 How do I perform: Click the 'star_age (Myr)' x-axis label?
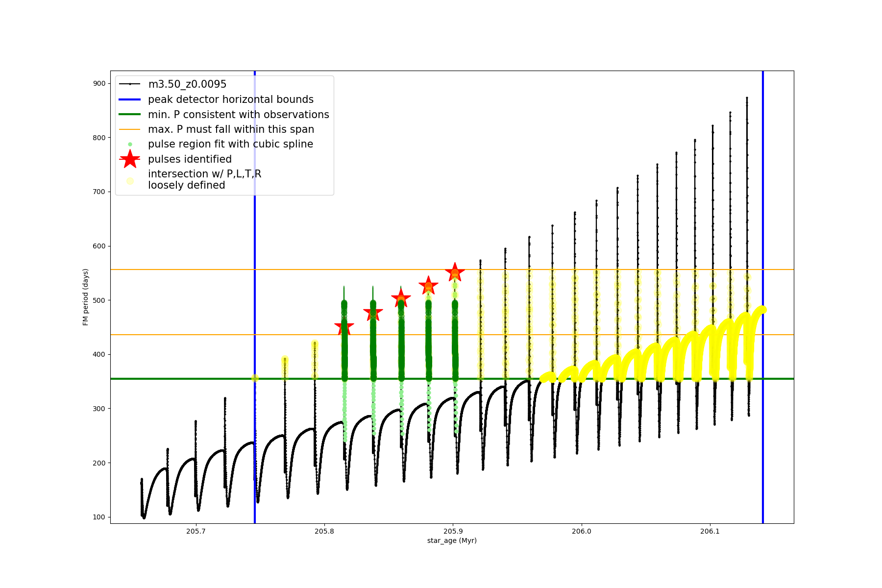(x=452, y=540)
